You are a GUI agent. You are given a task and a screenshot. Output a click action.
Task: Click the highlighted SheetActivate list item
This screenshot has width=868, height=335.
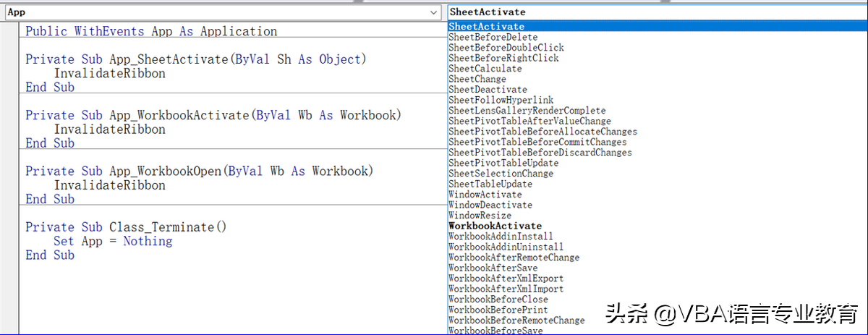coord(486,27)
